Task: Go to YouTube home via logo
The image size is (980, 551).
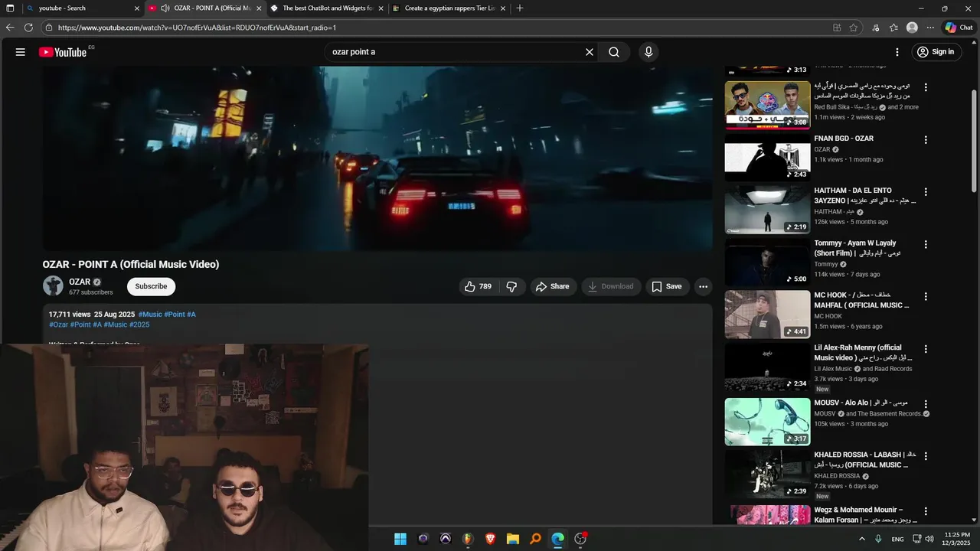Action: click(63, 52)
